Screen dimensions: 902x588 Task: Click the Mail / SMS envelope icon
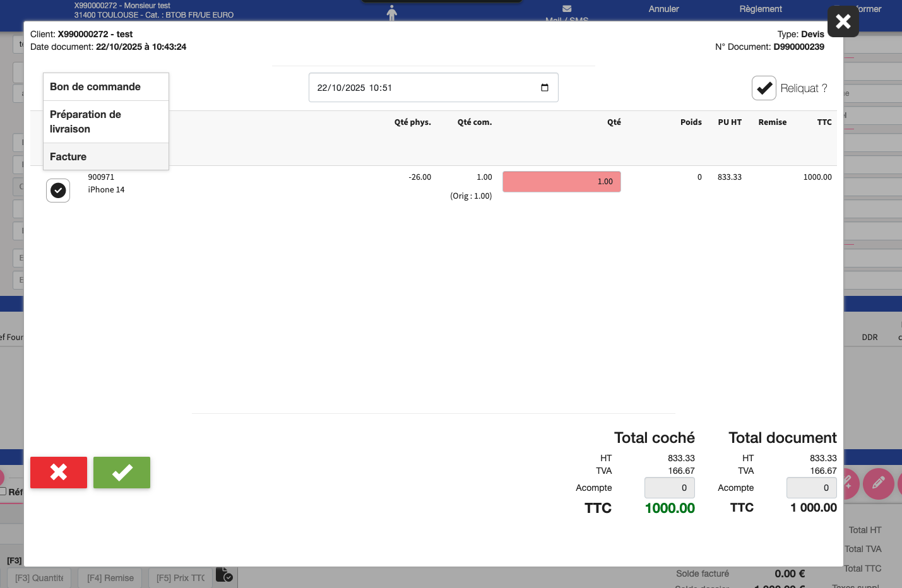pos(567,9)
